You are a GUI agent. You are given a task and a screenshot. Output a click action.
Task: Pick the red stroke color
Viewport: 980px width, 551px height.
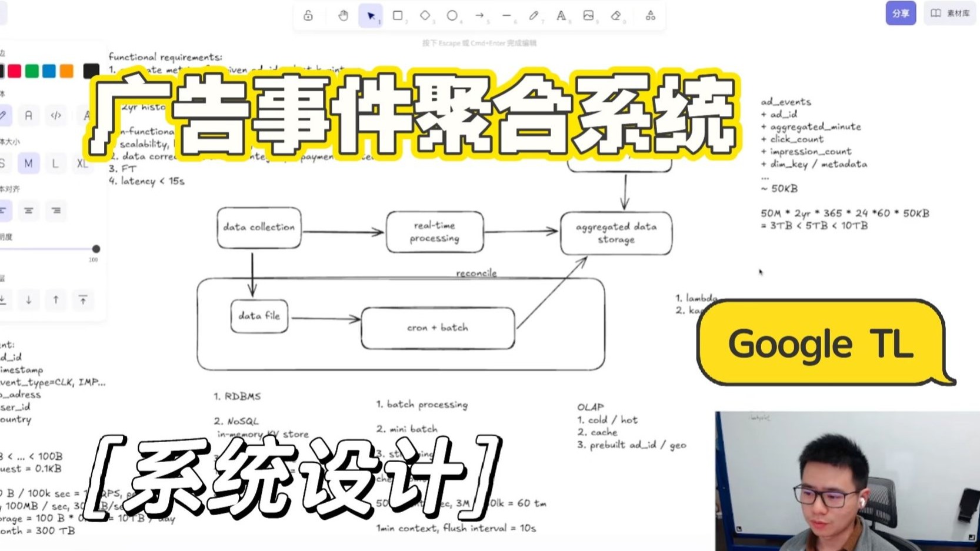coord(15,71)
